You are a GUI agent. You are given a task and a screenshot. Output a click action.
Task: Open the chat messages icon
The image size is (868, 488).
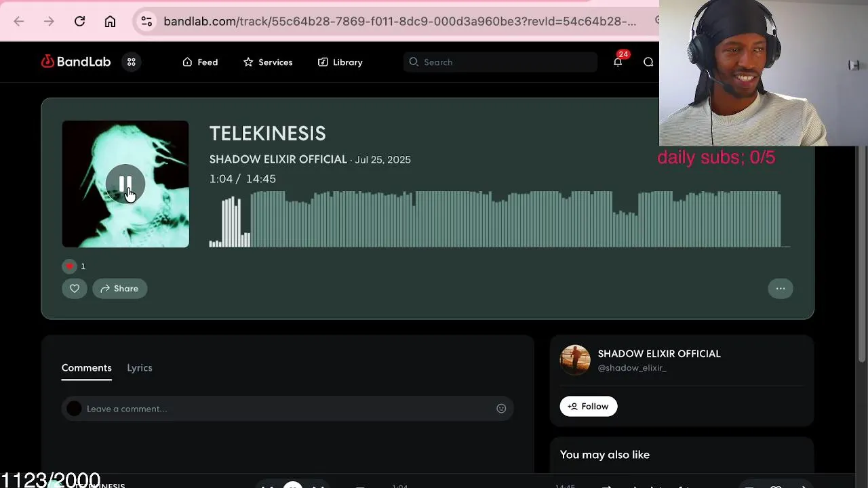(x=648, y=62)
